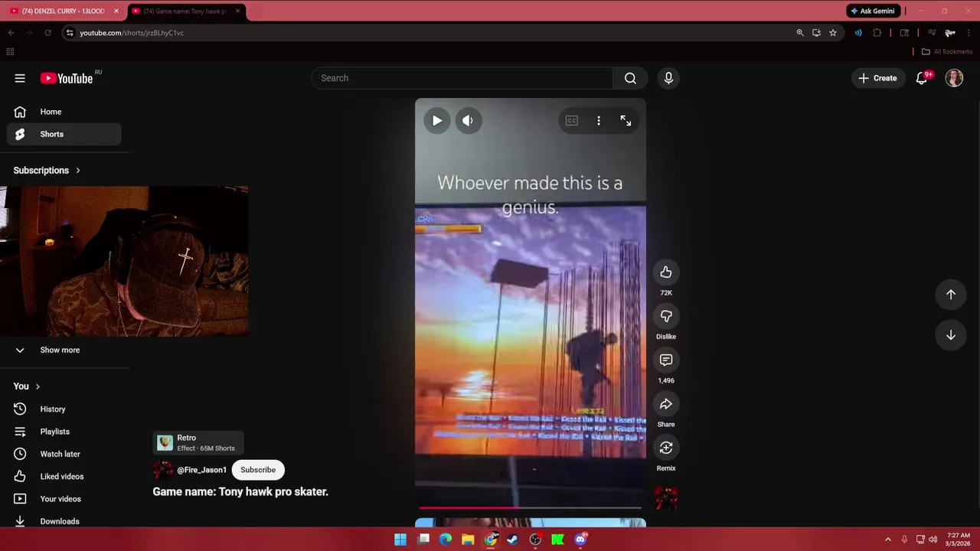Viewport: 980px width, 551px height.
Task: Open the 7:27 AM clock and calendar
Action: pos(959,540)
